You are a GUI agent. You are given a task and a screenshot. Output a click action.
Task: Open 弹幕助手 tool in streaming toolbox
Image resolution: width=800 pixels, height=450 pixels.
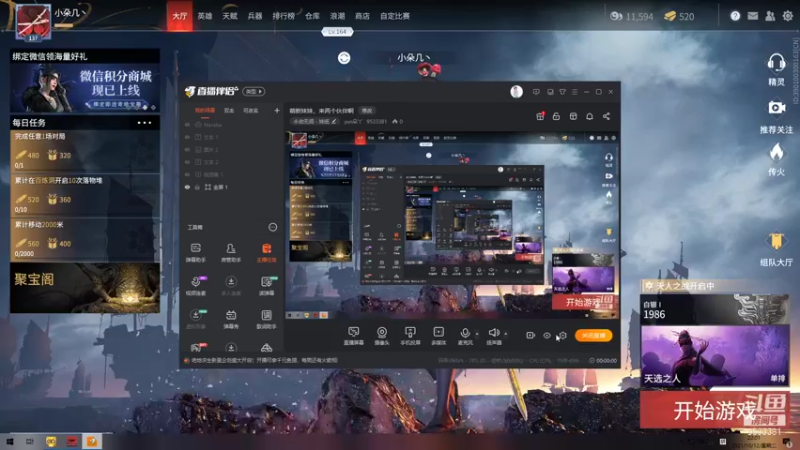tap(195, 253)
